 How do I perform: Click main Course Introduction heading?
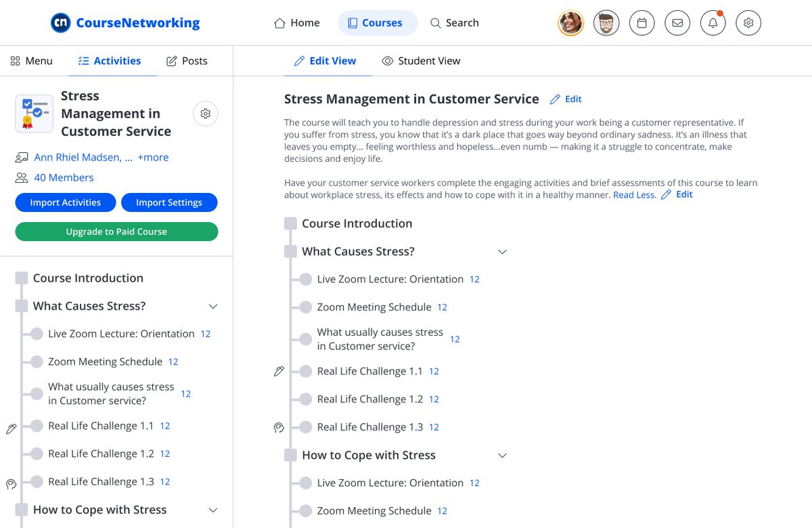tap(357, 223)
